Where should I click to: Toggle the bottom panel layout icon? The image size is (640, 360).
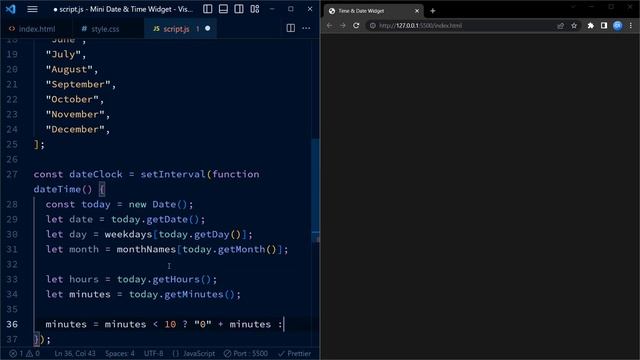tap(223, 9)
